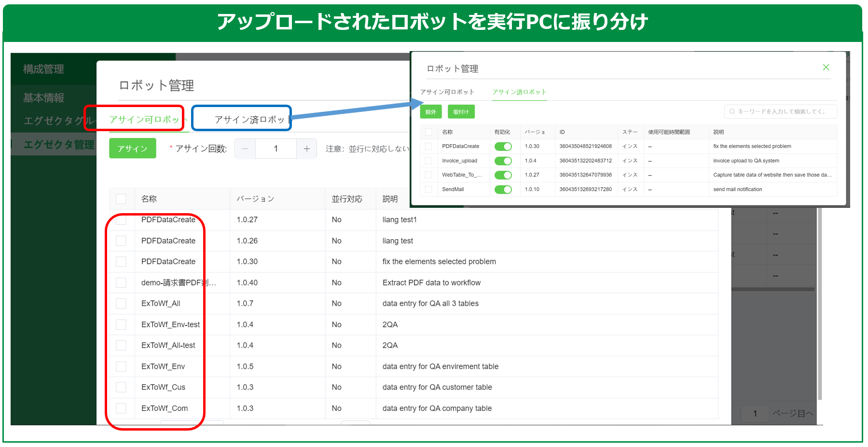Screen dimensions: 868x447
Task: Close the inset ロボット管理 window with X
Action: tap(826, 68)
